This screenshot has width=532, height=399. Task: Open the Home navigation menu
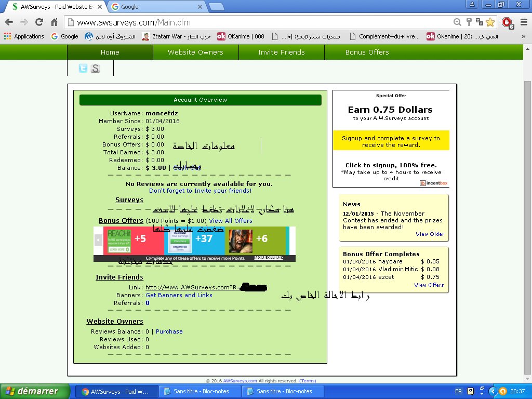[110, 52]
